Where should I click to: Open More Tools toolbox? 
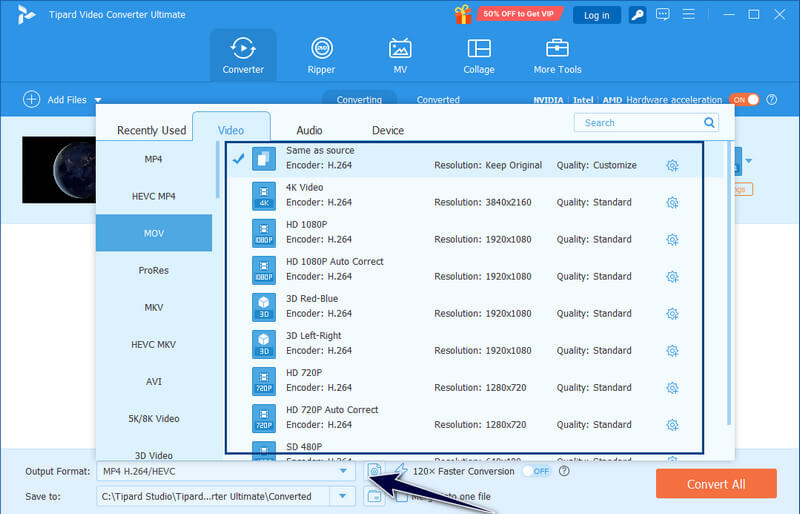click(557, 56)
